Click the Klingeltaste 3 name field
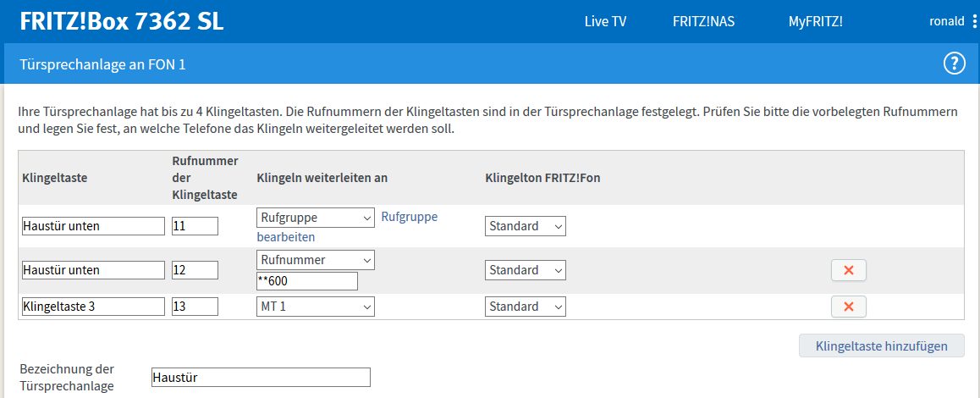The height and width of the screenshot is (398, 980). (x=93, y=307)
